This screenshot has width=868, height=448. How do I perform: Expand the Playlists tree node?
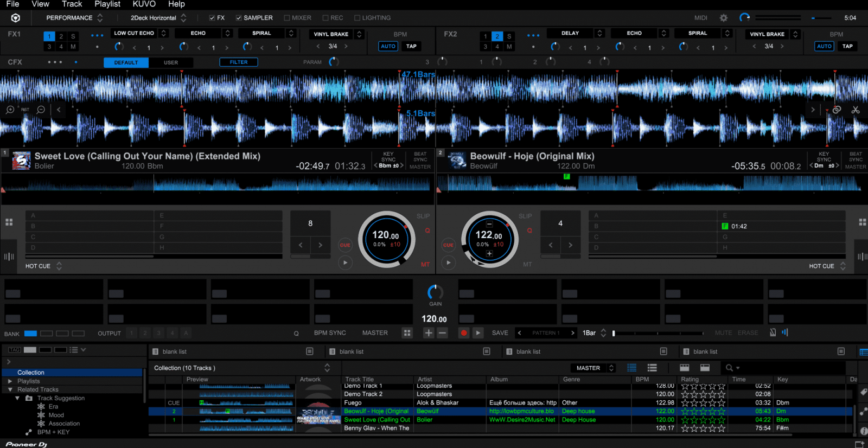click(x=10, y=381)
